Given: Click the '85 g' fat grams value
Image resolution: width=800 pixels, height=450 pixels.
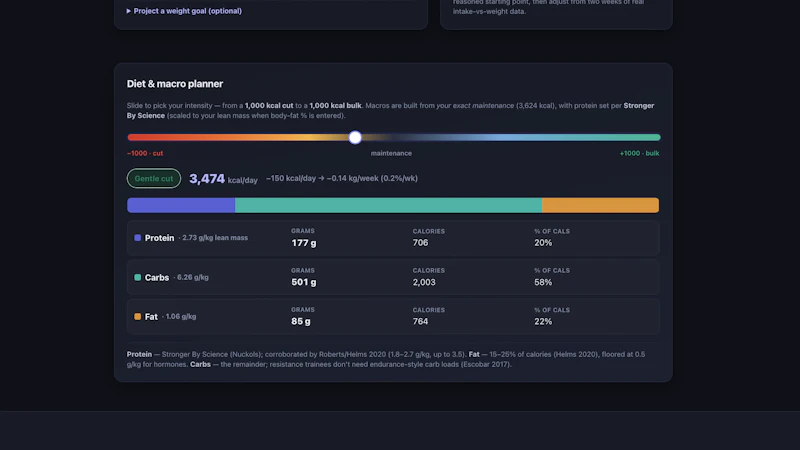Looking at the screenshot, I should point(301,321).
